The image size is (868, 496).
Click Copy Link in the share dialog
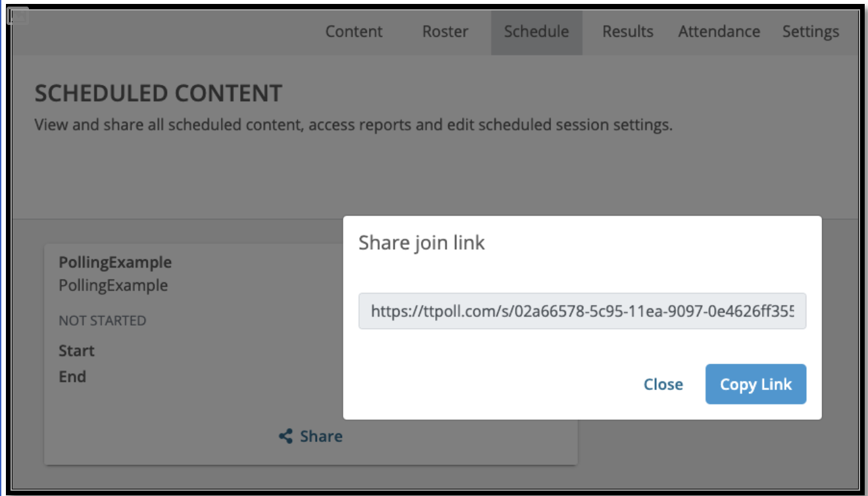pyautogui.click(x=756, y=384)
